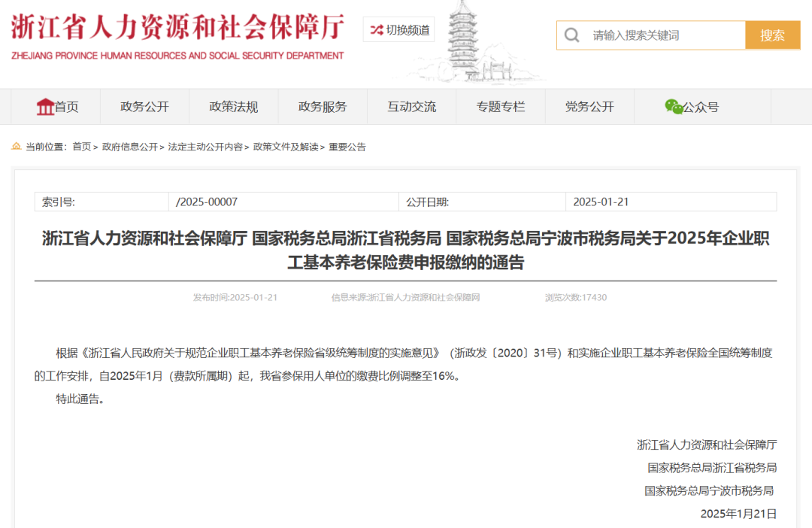Open the 法定主动公开内容 breadcrumb link
The width and height of the screenshot is (812, 528).
click(205, 147)
